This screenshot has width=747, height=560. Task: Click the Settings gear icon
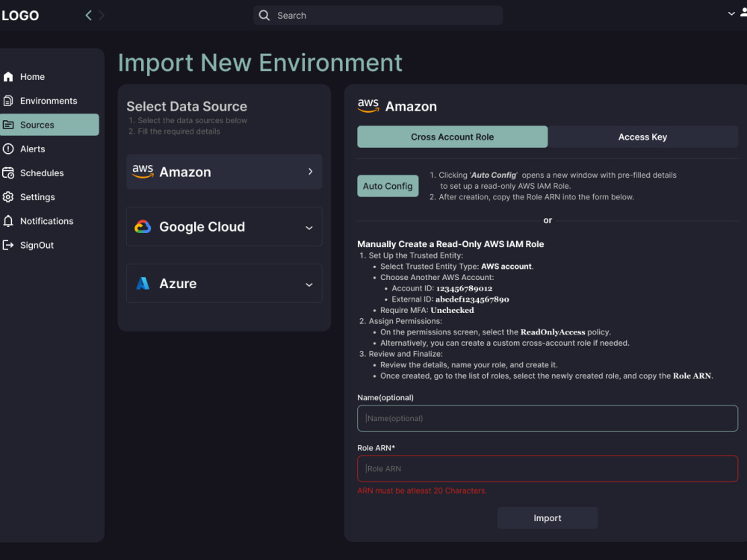coord(8,197)
